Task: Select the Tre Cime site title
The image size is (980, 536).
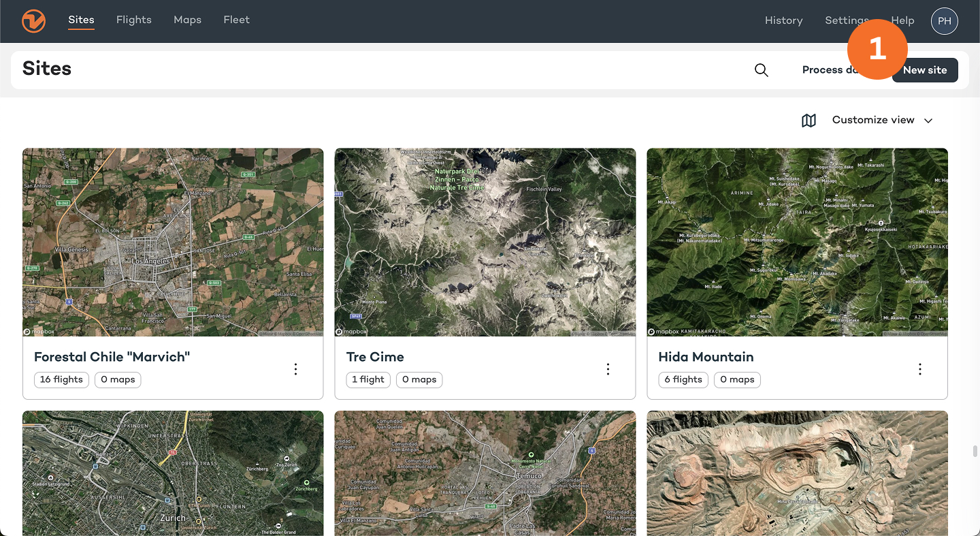Action: point(375,357)
